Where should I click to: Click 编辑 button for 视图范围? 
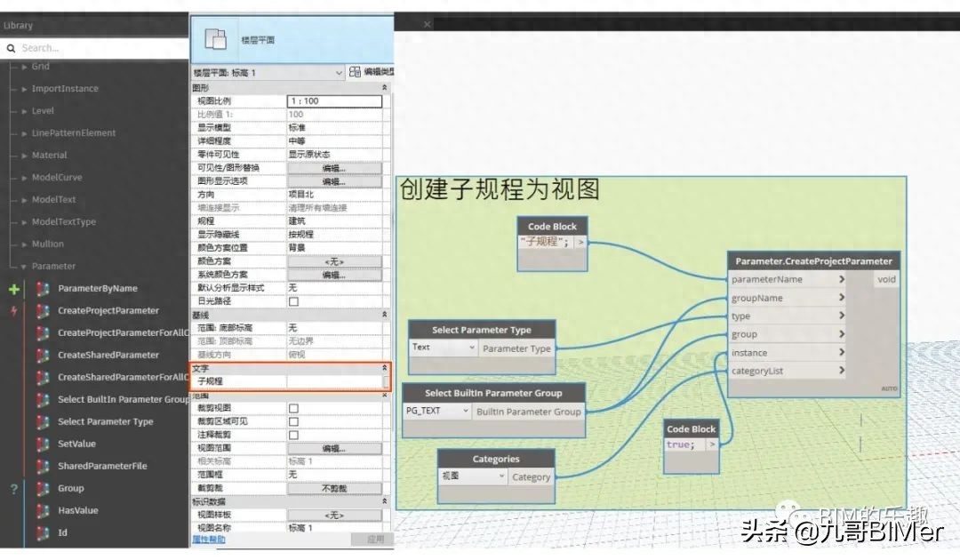point(334,449)
